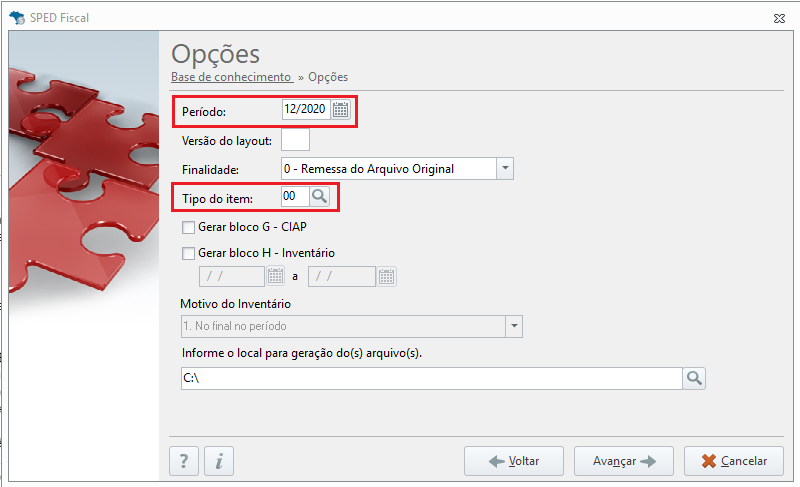Click the SPED Fiscal app icon in title bar
The height and width of the screenshot is (487, 800).
(x=17, y=18)
